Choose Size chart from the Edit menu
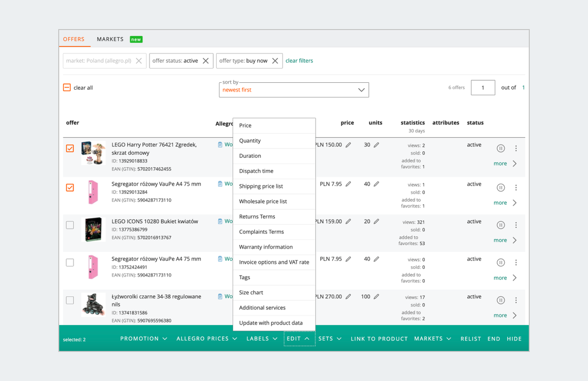 (274, 293)
